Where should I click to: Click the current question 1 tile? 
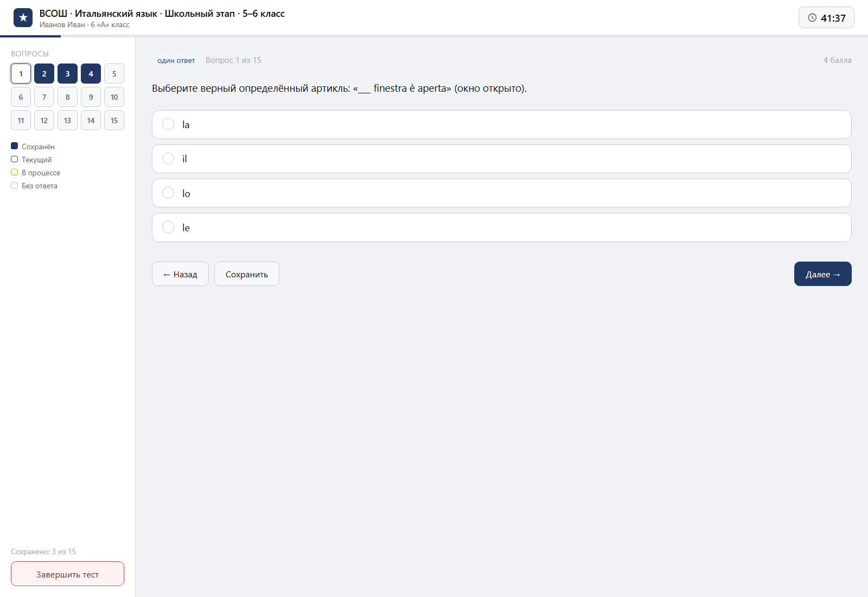tap(21, 74)
